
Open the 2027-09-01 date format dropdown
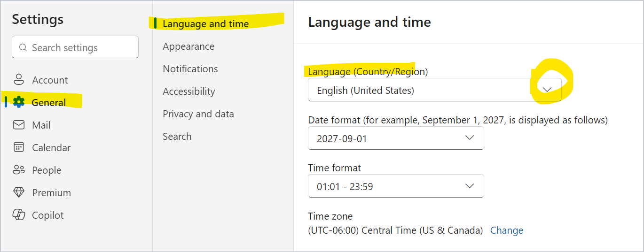(396, 138)
